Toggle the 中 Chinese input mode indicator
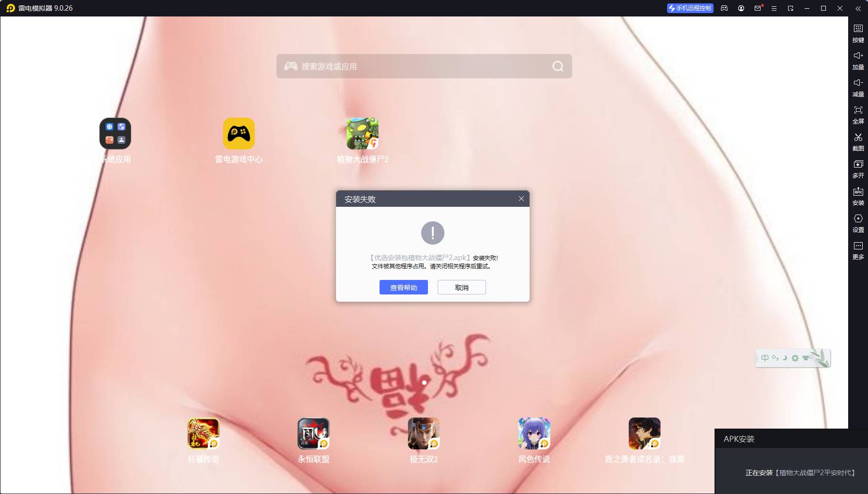Image resolution: width=868 pixels, height=494 pixels. click(x=764, y=358)
